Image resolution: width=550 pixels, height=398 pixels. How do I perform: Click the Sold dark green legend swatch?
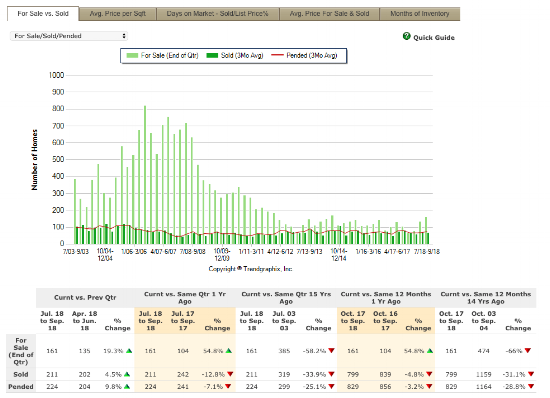coord(212,55)
